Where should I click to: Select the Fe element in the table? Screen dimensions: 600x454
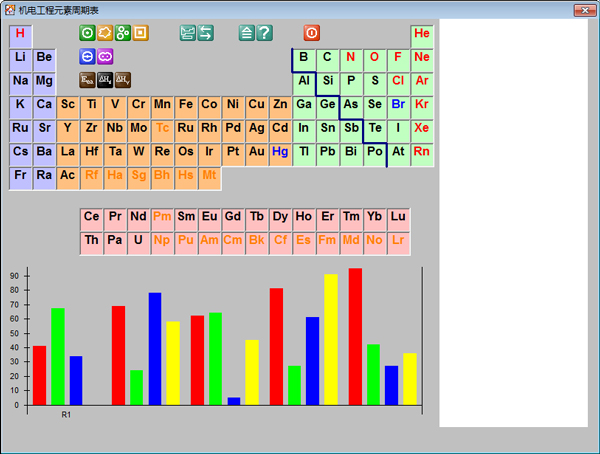tap(185, 104)
